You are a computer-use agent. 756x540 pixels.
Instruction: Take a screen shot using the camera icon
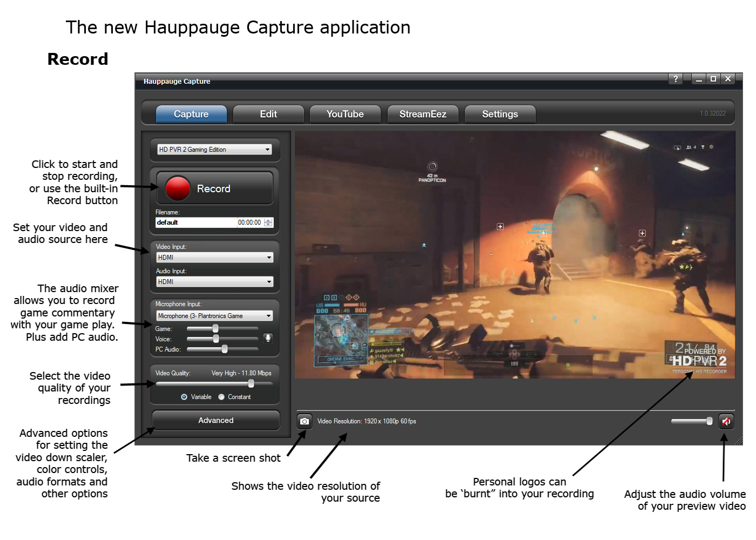point(304,421)
